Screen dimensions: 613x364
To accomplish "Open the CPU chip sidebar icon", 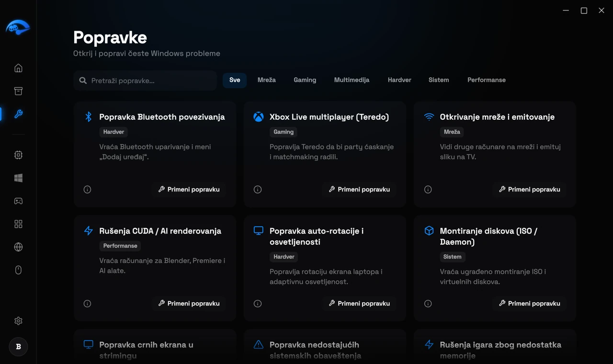I will pyautogui.click(x=18, y=155).
